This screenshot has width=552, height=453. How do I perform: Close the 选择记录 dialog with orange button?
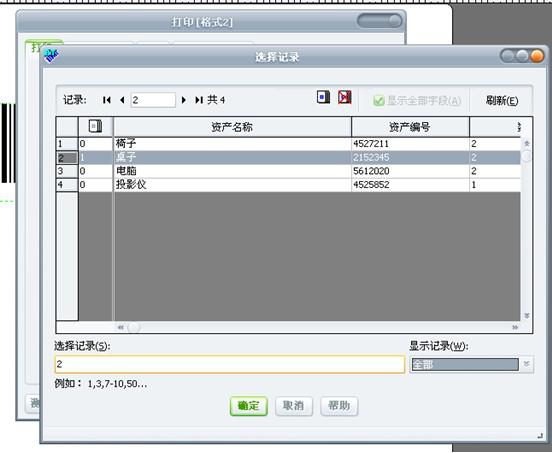[538, 56]
